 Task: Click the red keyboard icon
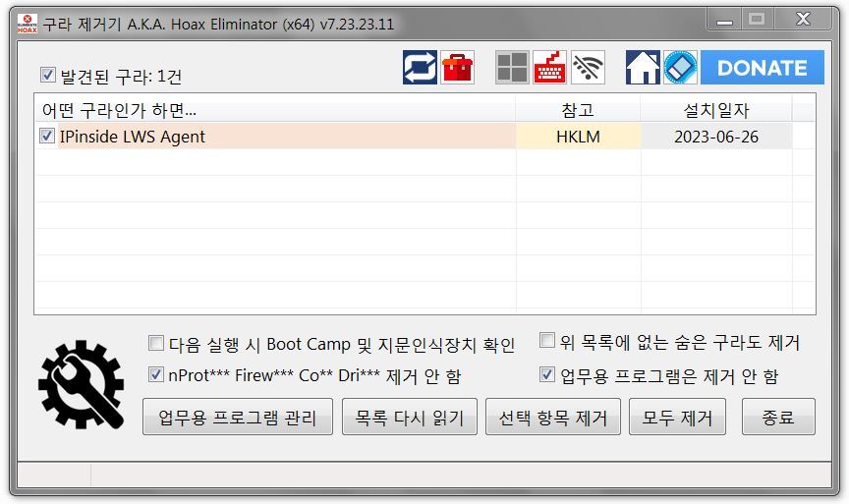pos(550,68)
